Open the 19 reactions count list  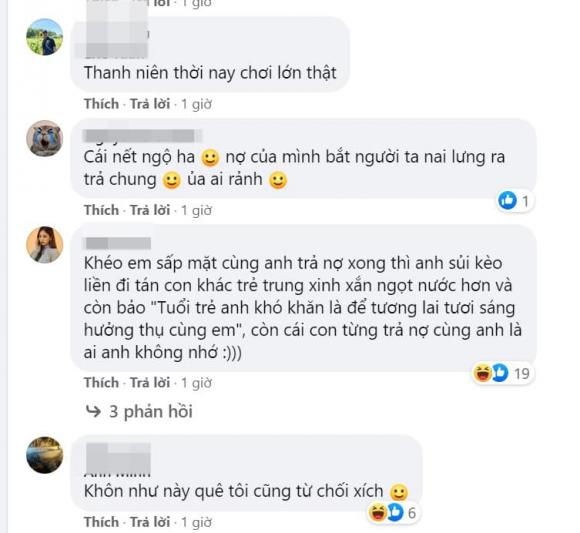(522, 374)
